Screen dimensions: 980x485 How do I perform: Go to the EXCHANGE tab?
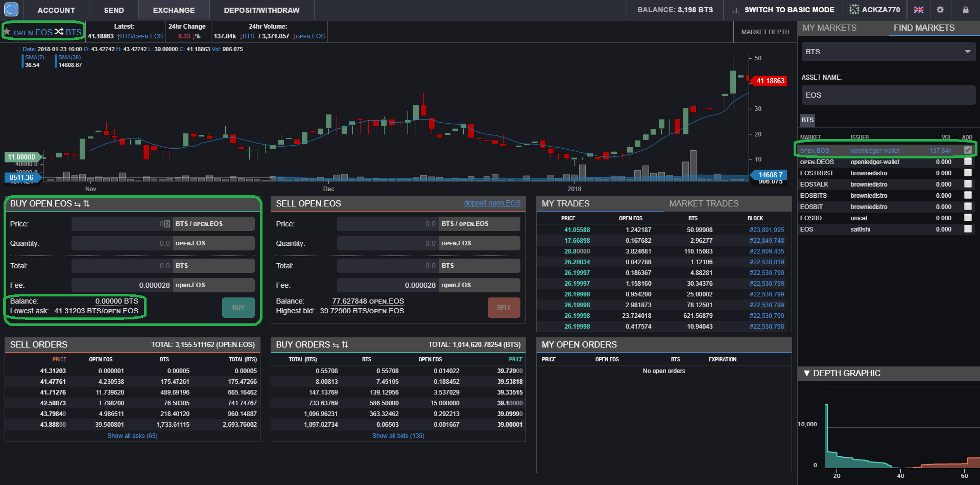point(174,10)
